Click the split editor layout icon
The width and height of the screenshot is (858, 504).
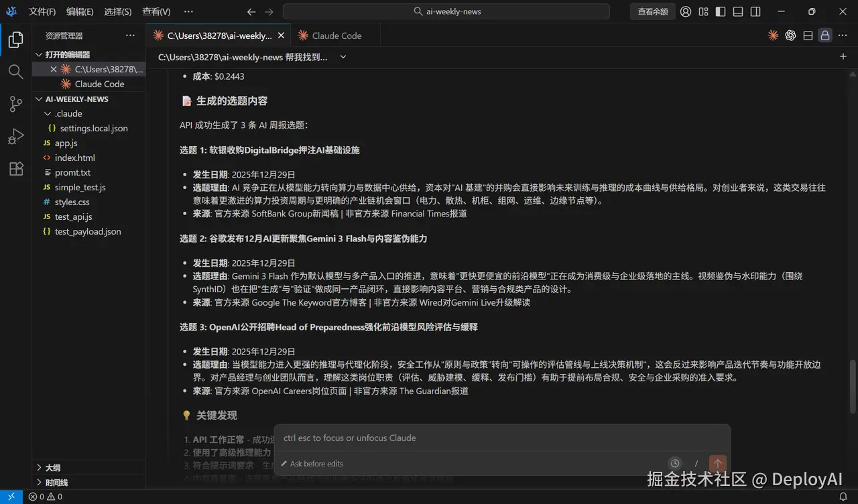point(808,36)
